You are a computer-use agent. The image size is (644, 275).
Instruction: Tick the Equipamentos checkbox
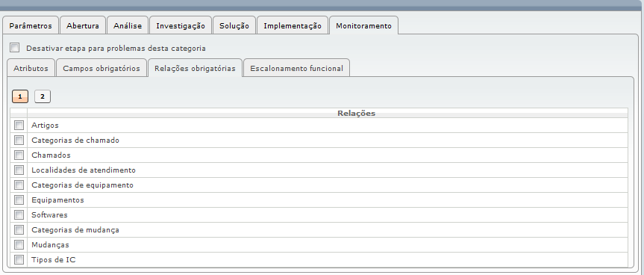tap(19, 200)
